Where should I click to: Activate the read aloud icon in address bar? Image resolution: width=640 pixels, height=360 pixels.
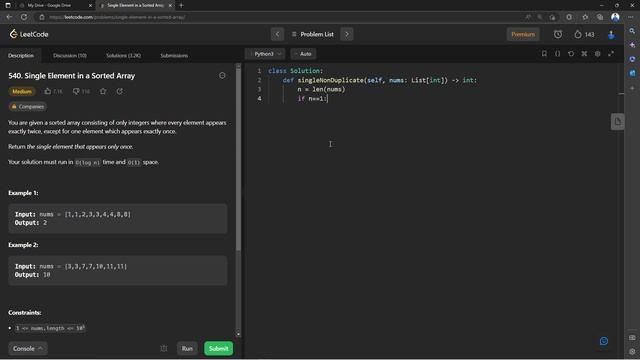(x=528, y=17)
